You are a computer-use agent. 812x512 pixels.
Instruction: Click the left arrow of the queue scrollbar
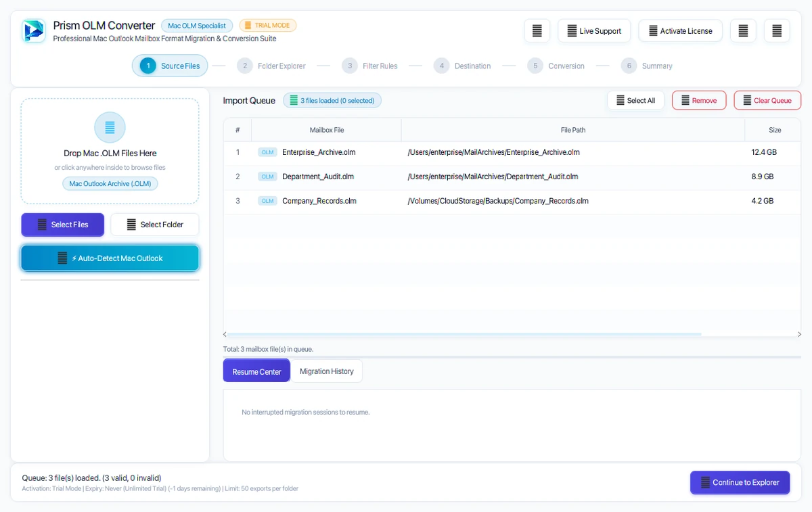[x=225, y=334]
